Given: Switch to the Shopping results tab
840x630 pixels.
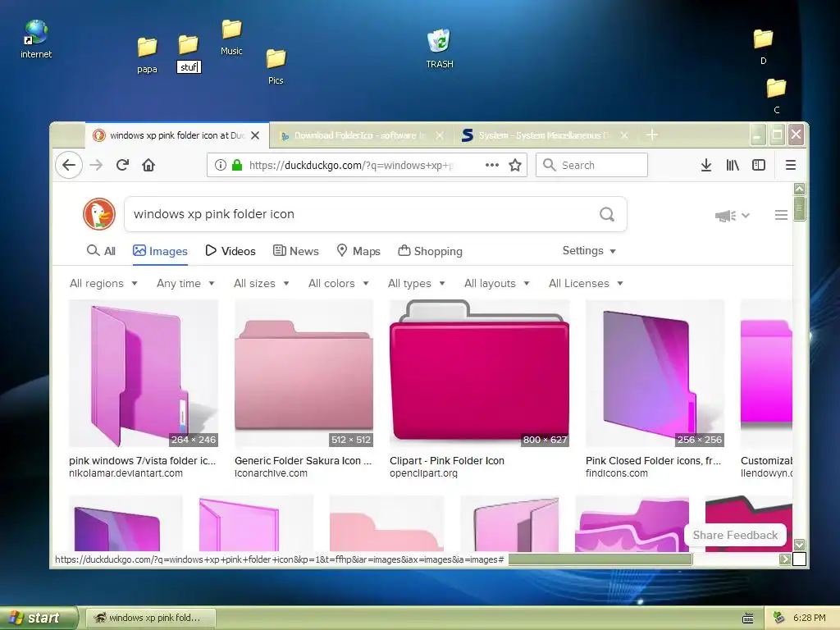Looking at the screenshot, I should pyautogui.click(x=430, y=251).
